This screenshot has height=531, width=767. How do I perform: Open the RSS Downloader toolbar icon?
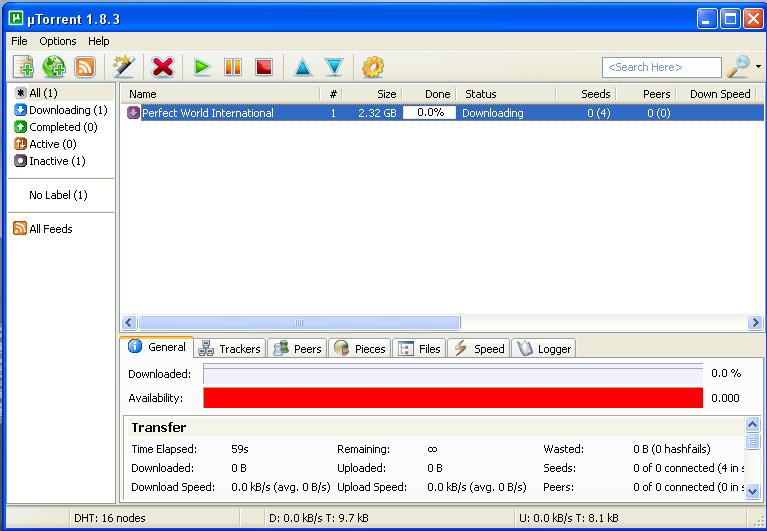(x=85, y=67)
